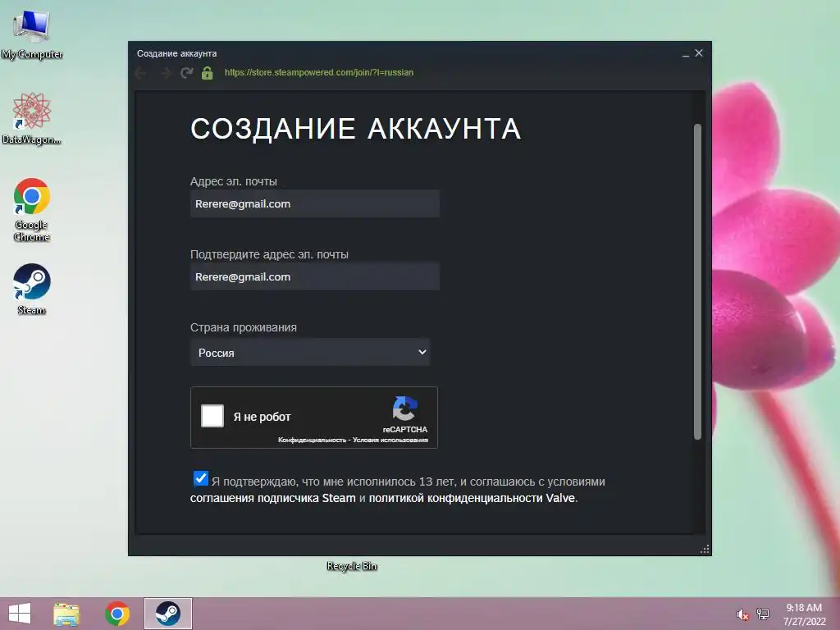840x630 pixels.
Task: Click the 'СОЗДАНИЕ АККАУНТА' heading
Action: [x=356, y=129]
